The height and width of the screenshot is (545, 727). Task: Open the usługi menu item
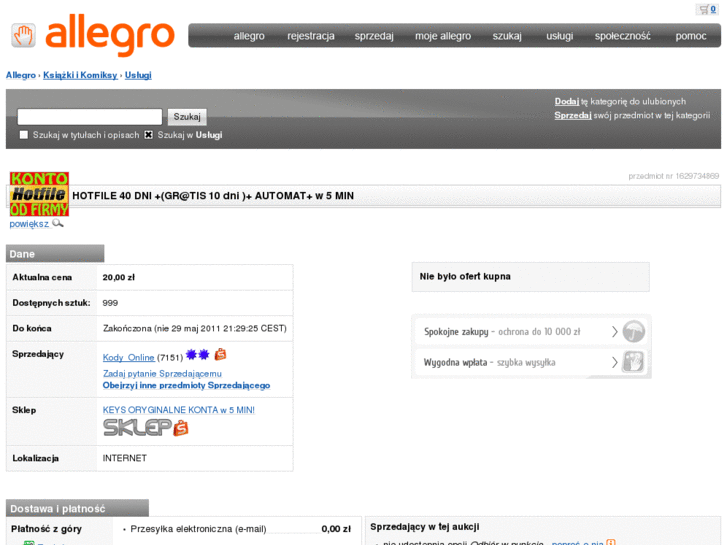tap(560, 36)
